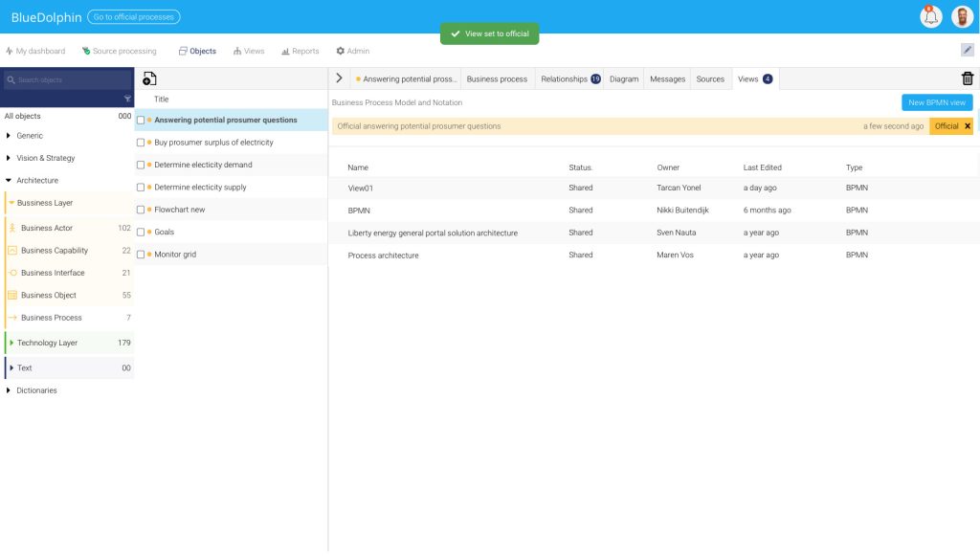Click the search magnifier icon
Viewport: 980px width, 556px height.
[11, 80]
